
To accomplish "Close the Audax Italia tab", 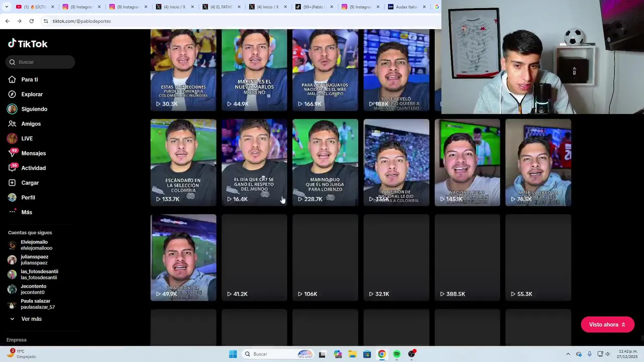I will [x=424, y=7].
